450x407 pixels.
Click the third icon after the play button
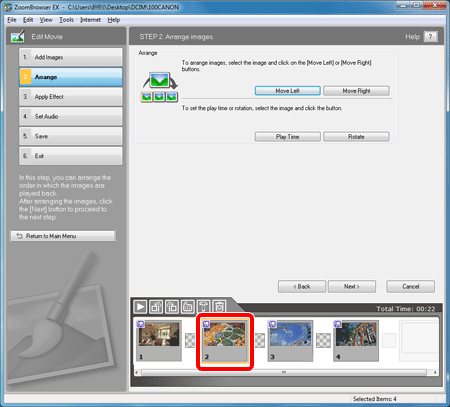[x=188, y=306]
